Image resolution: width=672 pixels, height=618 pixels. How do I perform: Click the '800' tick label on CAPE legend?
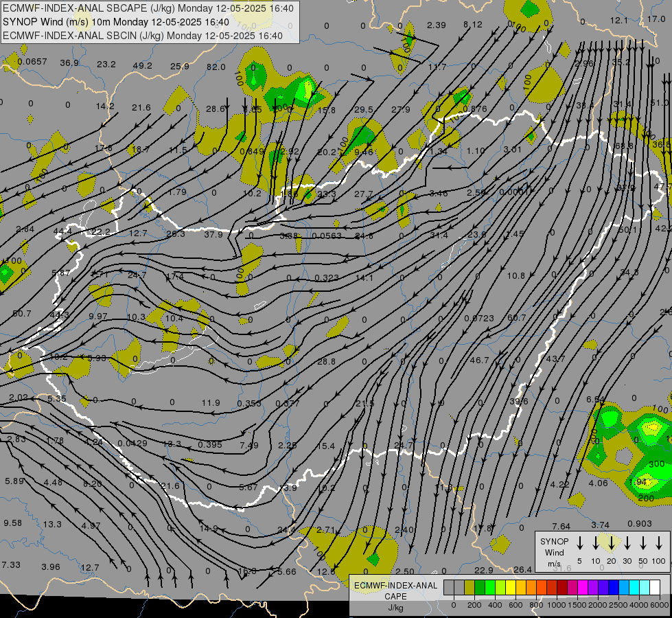point(536,605)
